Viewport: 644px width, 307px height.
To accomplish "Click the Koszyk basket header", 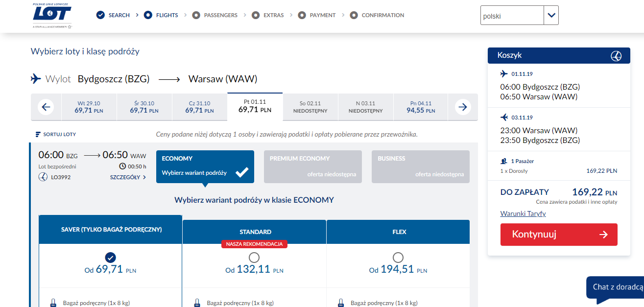I will pyautogui.click(x=559, y=55).
